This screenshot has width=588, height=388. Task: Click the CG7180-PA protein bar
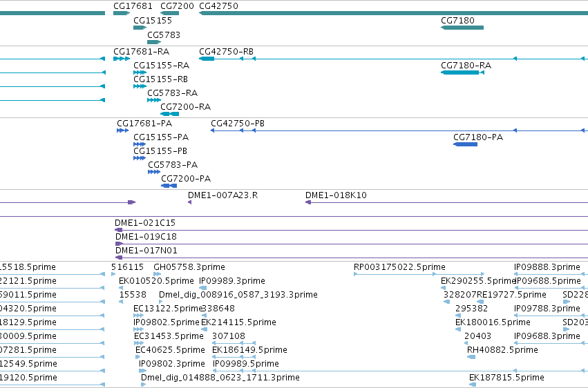click(x=466, y=144)
